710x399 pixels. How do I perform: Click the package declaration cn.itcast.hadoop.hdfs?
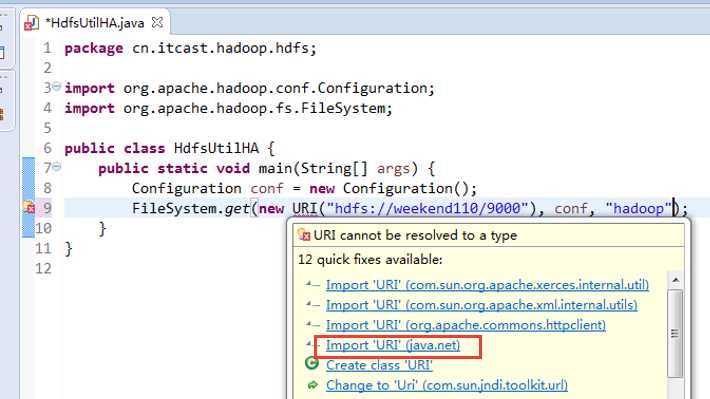pos(190,48)
